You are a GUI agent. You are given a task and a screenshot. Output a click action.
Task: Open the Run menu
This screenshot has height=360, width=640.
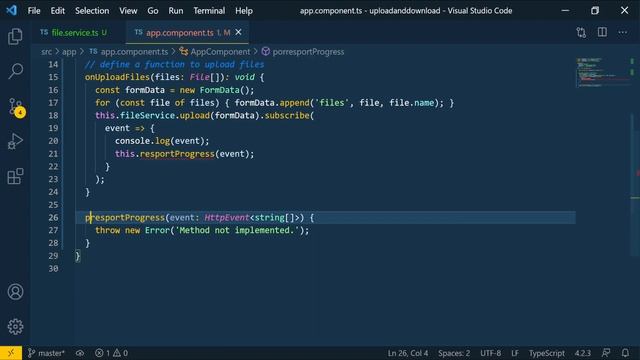coord(176,11)
